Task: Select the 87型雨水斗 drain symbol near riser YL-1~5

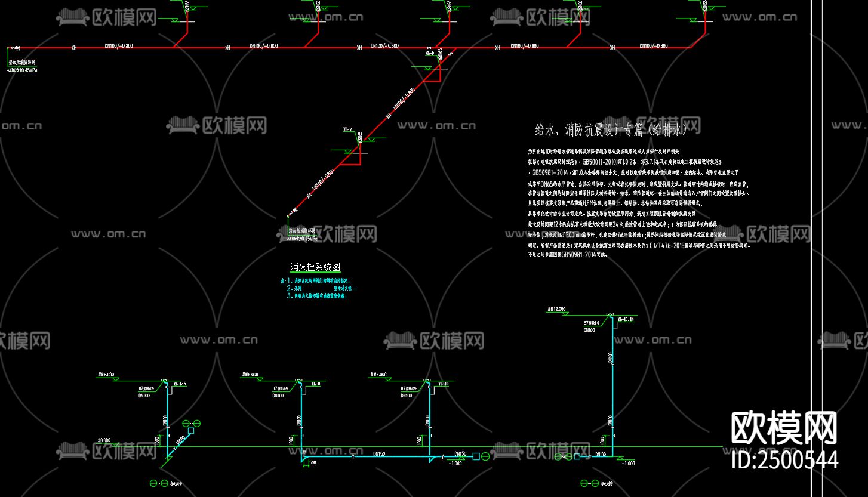Action: point(165,380)
